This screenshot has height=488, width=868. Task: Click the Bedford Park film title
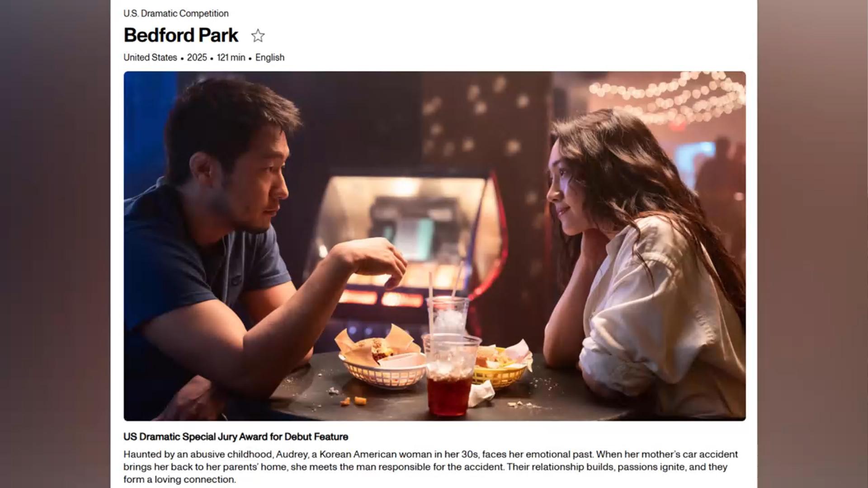click(x=181, y=35)
